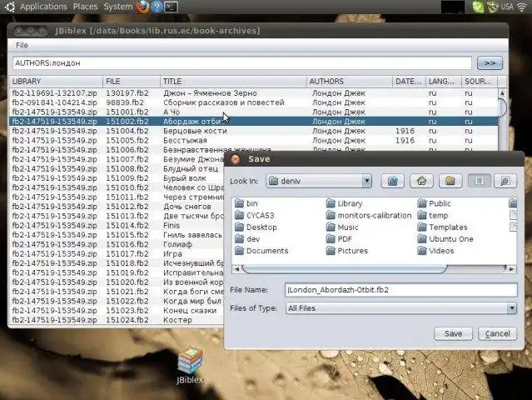Viewport: 532px width, 400px height.
Task: Open the Firefox launcher in top panel
Action: tap(143, 7)
